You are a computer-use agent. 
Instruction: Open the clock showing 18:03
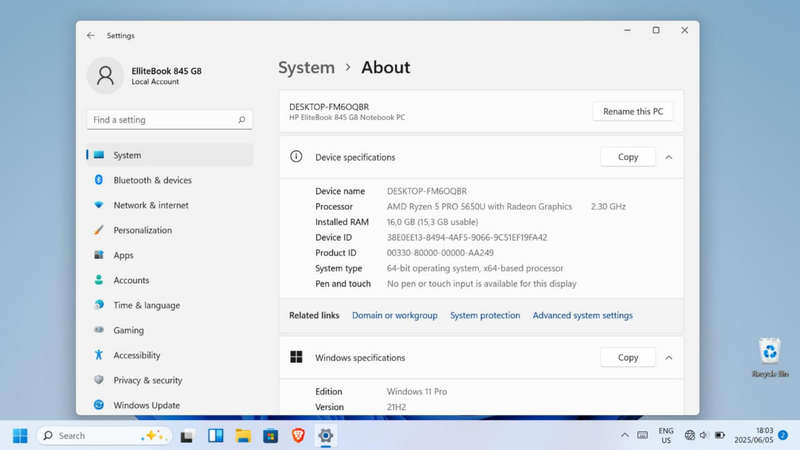point(754,435)
